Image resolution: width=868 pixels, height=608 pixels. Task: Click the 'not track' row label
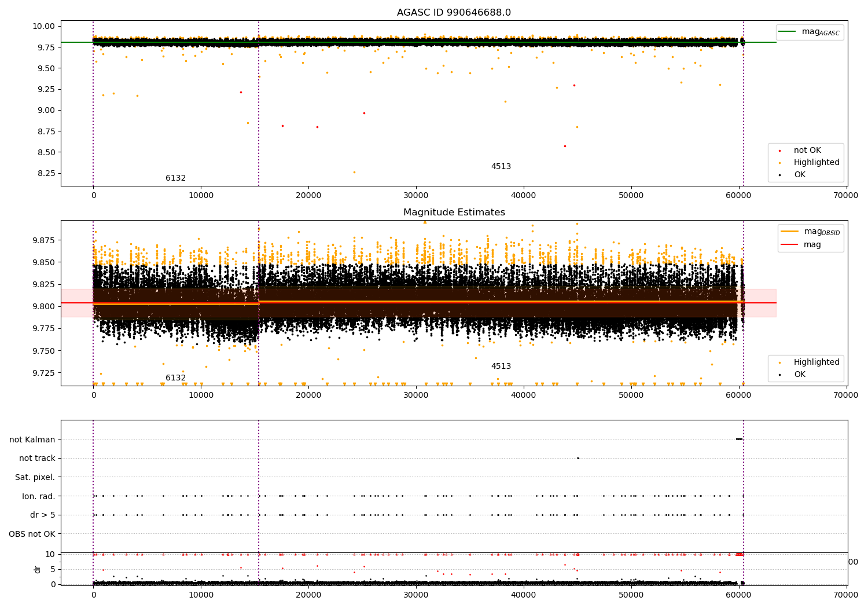(37, 459)
